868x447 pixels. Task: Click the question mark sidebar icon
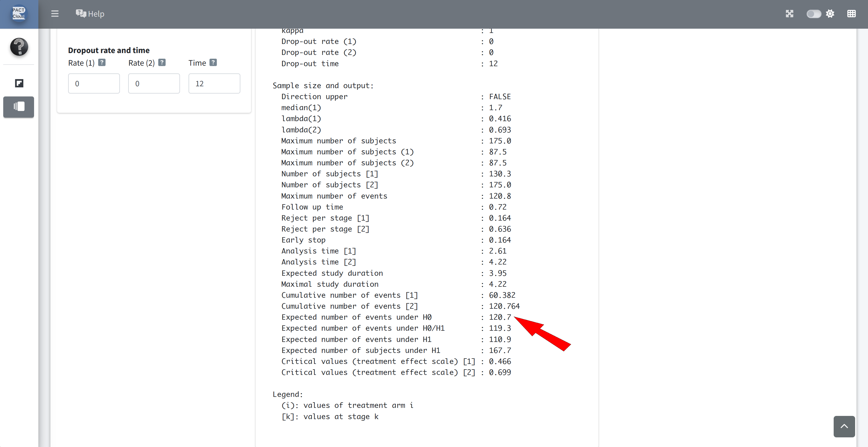[x=19, y=47]
